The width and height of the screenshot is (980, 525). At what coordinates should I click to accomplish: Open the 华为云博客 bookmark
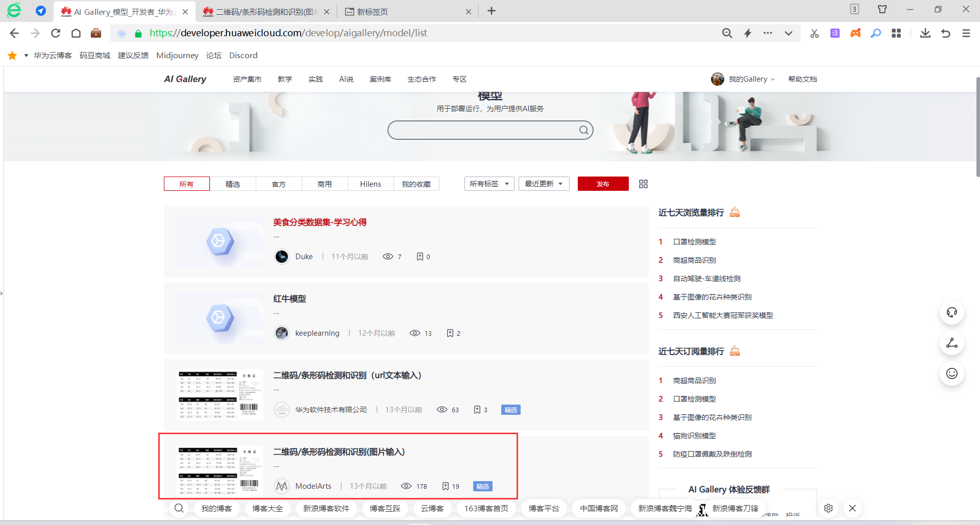coord(53,55)
